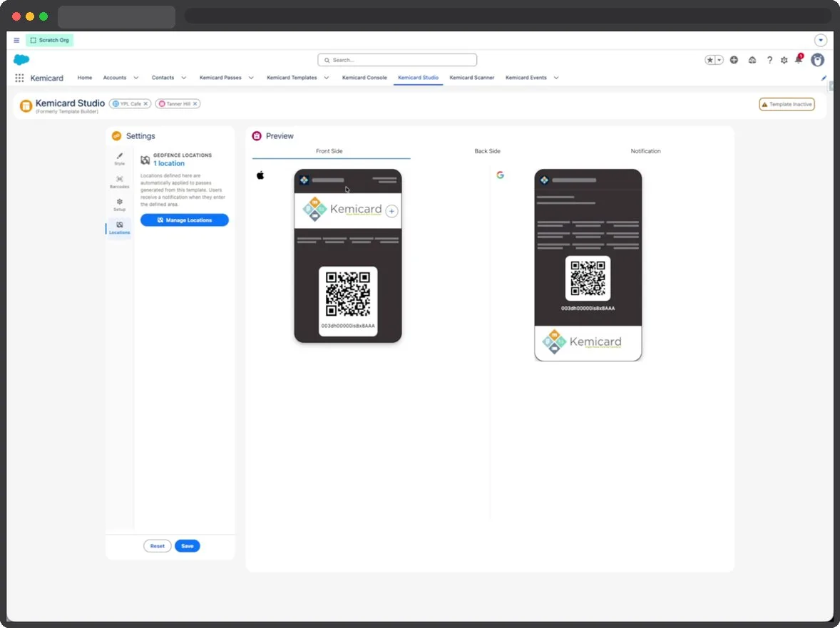Open the hamburger menu beside Scratch Org

pos(16,40)
